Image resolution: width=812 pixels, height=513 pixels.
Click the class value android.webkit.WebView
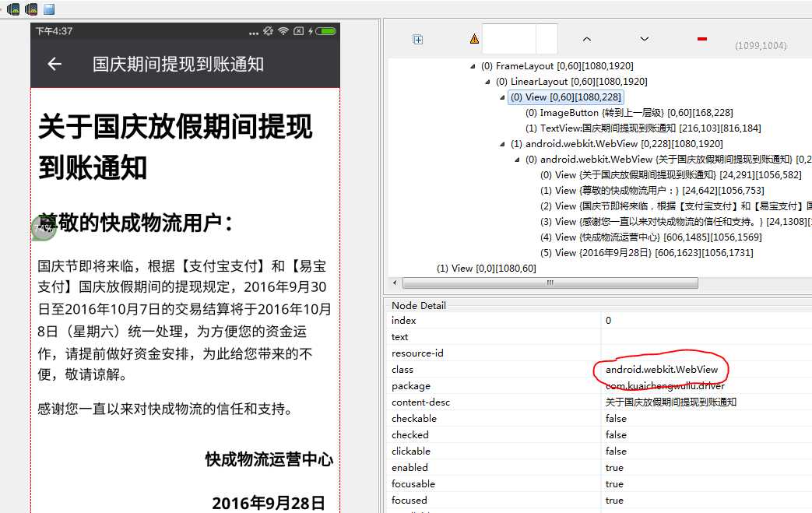tap(661, 370)
